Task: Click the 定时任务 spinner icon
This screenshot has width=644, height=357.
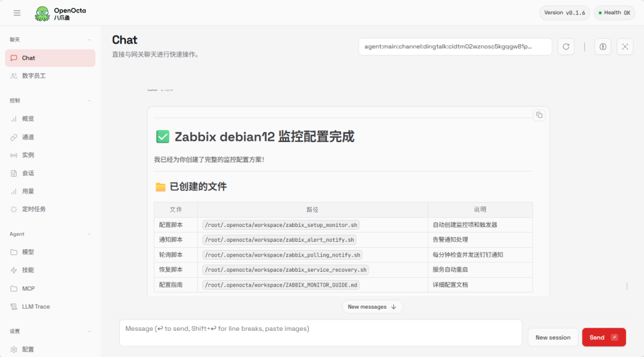Action: coord(14,210)
